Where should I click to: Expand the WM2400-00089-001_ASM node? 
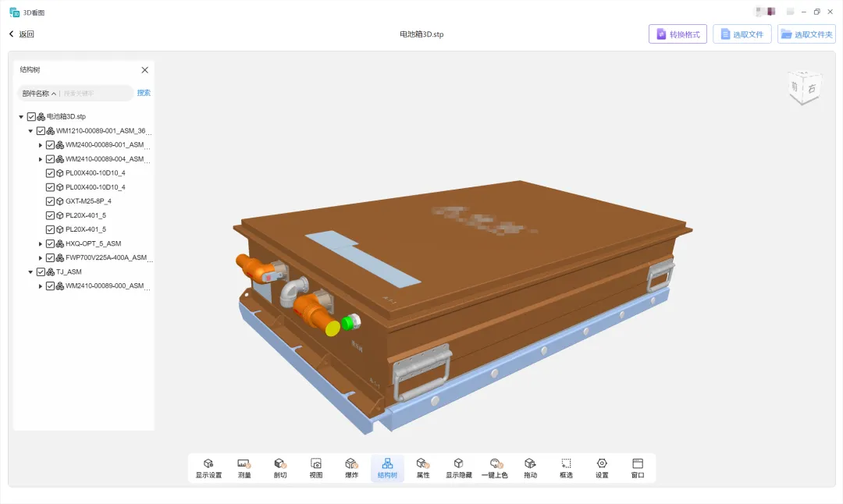(x=41, y=145)
